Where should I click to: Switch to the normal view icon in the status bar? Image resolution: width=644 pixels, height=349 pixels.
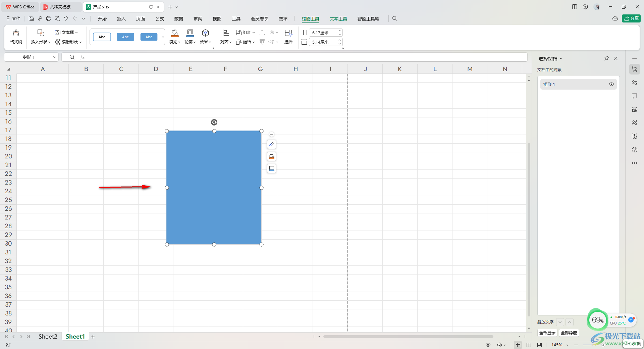(518, 345)
